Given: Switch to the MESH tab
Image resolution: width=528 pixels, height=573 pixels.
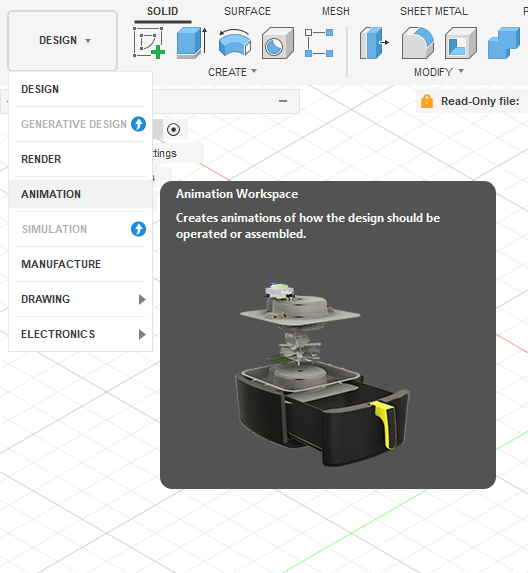Looking at the screenshot, I should click(x=335, y=11).
